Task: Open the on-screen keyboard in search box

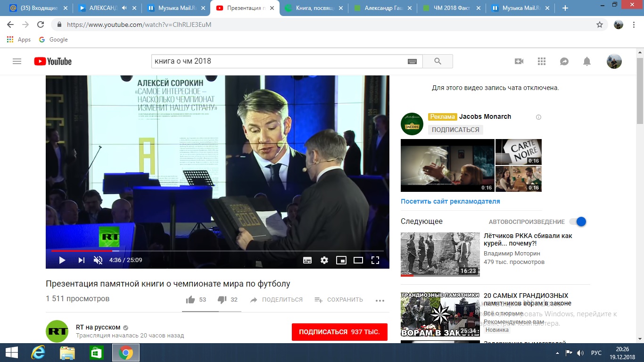Action: [412, 61]
